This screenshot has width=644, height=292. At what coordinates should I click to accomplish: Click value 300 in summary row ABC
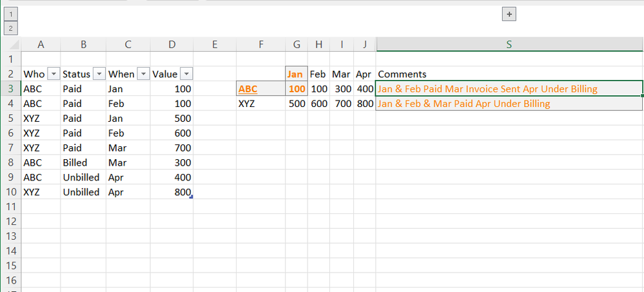(342, 89)
